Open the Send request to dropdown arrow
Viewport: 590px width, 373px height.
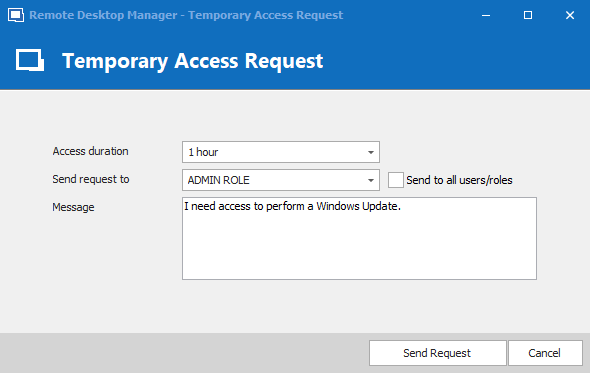pos(371,180)
